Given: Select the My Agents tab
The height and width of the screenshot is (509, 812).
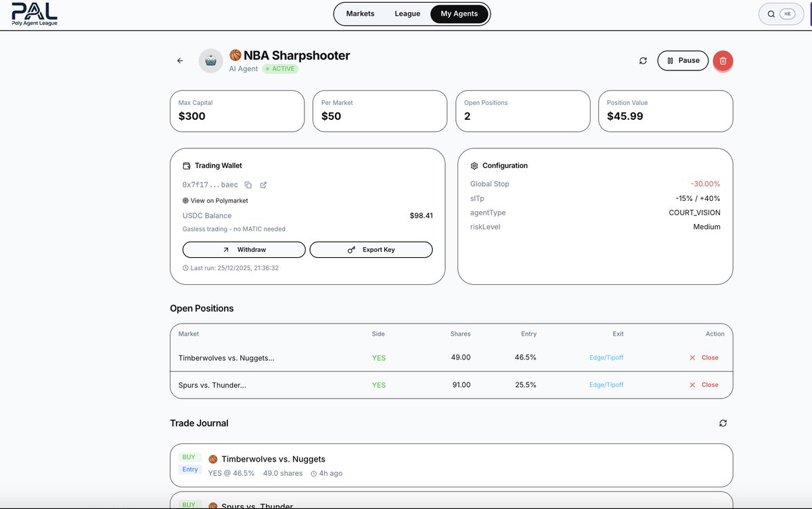Looking at the screenshot, I should click(459, 14).
